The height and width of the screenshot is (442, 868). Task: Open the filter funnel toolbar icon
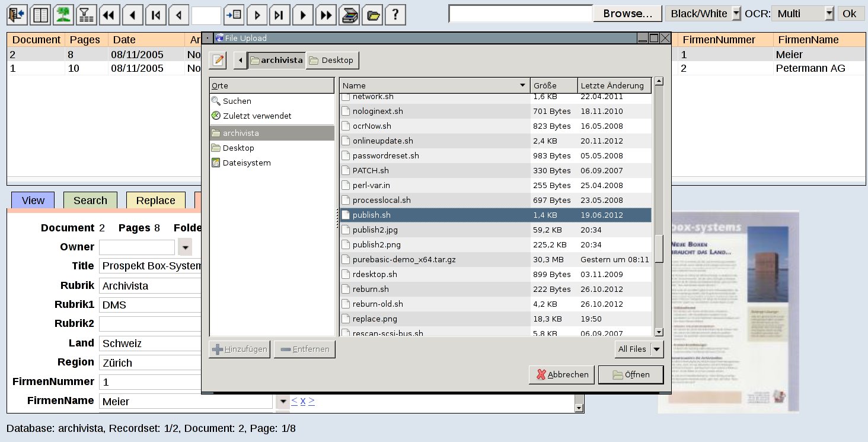click(87, 15)
